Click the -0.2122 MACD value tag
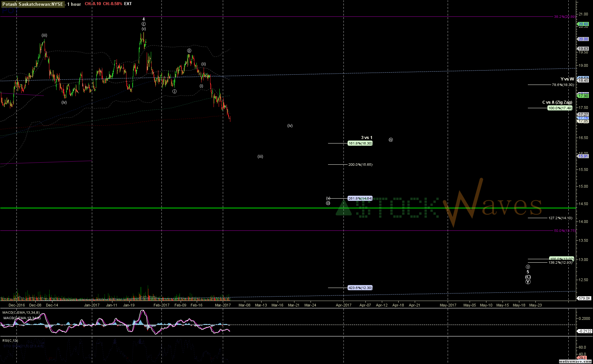 (584, 331)
